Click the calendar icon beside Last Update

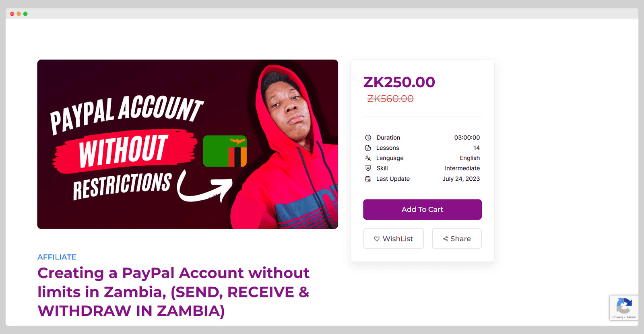[368, 179]
